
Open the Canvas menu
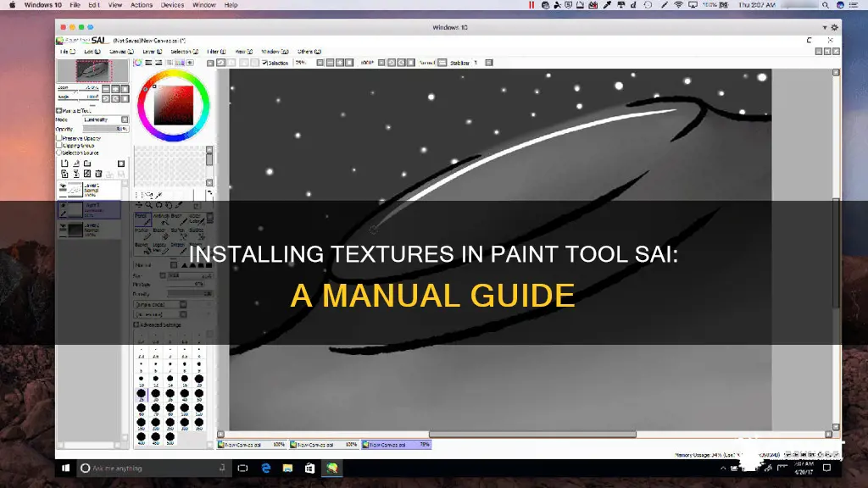click(x=121, y=52)
